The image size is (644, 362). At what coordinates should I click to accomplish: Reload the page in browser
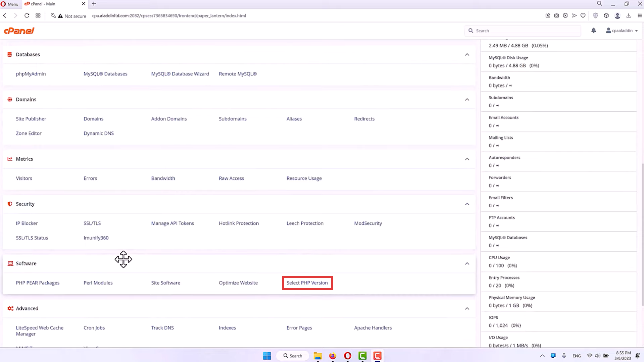[x=27, y=15]
